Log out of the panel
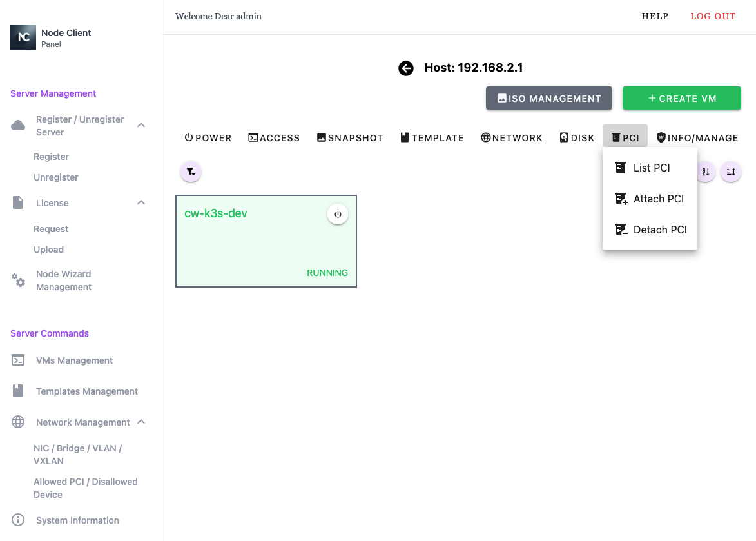756x541 pixels. click(712, 16)
